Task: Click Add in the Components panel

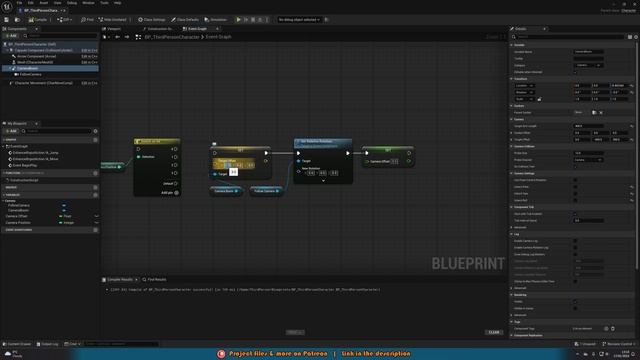Action: pyautogui.click(x=11, y=36)
